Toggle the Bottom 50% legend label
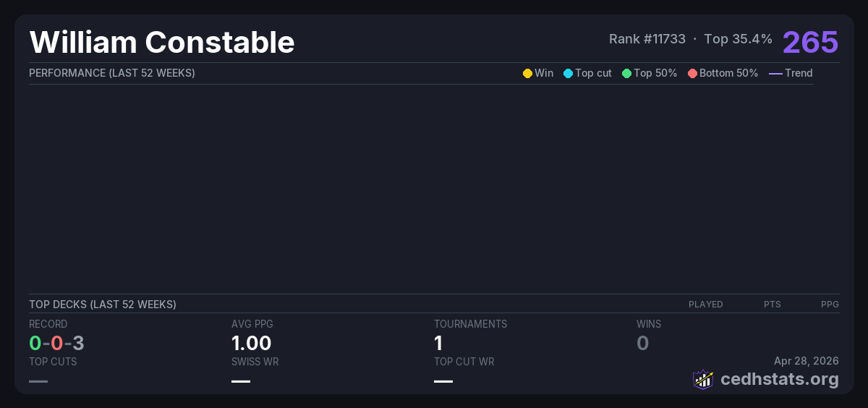This screenshot has height=408, width=868. (x=728, y=73)
